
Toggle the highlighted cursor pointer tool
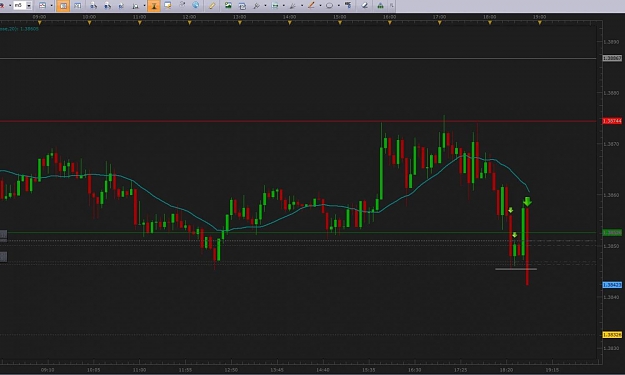tap(154, 6)
